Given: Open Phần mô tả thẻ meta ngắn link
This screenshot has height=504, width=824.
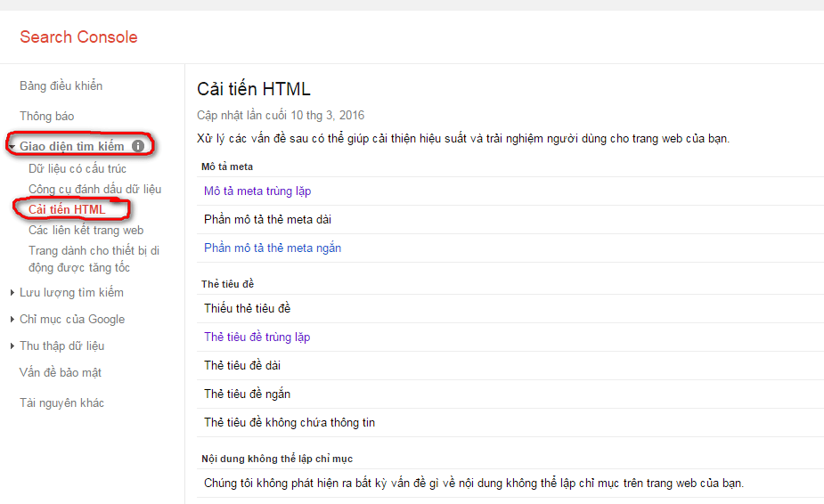Looking at the screenshot, I should coord(273,248).
